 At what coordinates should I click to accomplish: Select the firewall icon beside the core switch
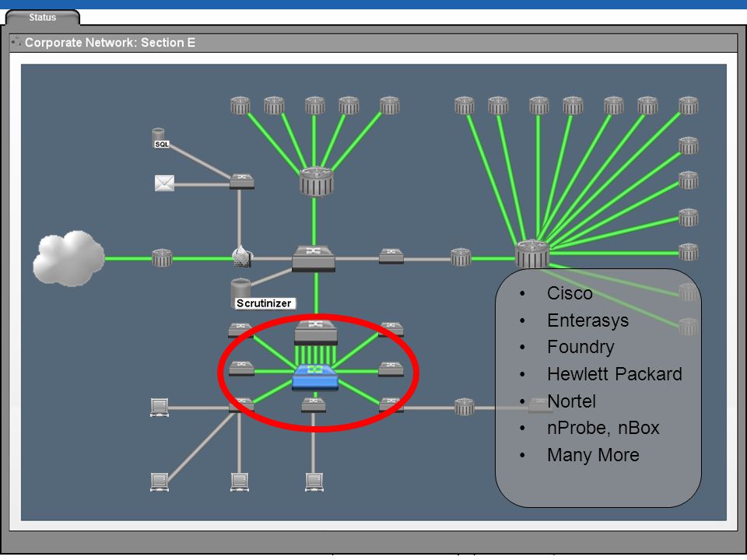241,256
